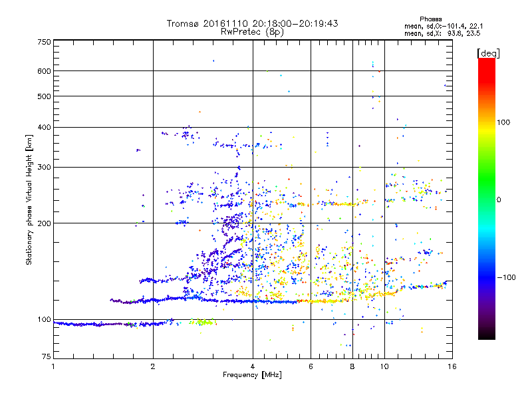532x399 pixels.
Task: Click the '16' MHz frequency tick label
Action: (x=452, y=366)
